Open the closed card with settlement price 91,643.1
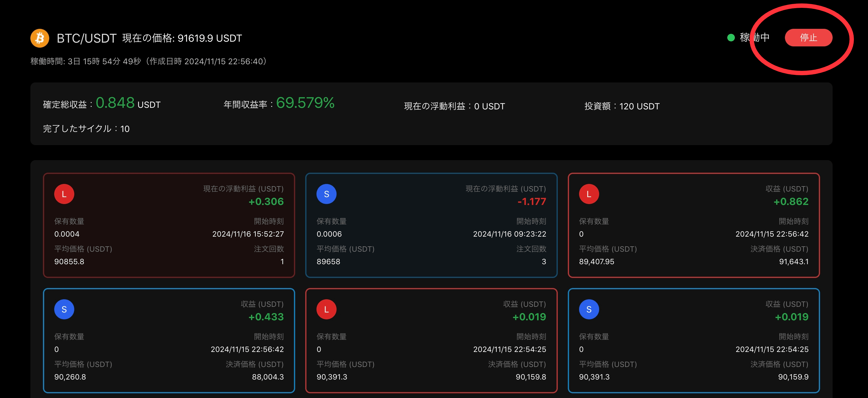868x398 pixels. click(x=693, y=225)
